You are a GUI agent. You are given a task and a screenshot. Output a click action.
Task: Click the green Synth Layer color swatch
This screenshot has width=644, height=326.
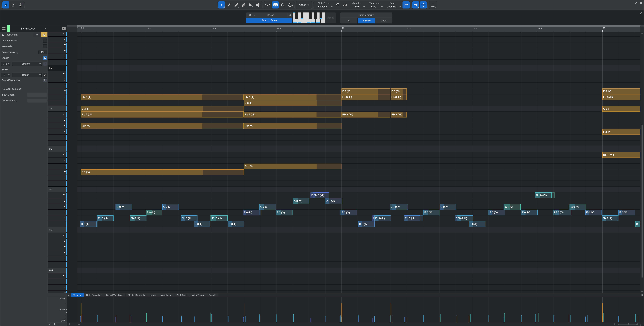9,29
